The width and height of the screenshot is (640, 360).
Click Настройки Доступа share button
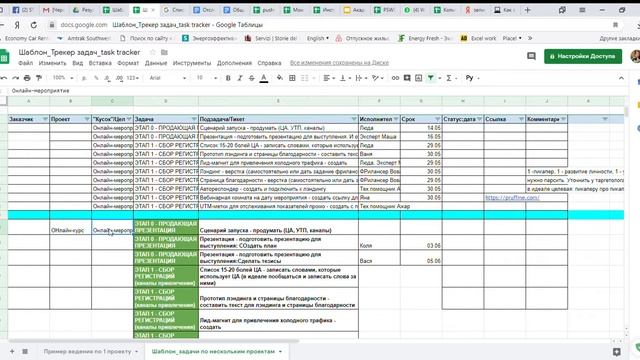click(x=583, y=56)
